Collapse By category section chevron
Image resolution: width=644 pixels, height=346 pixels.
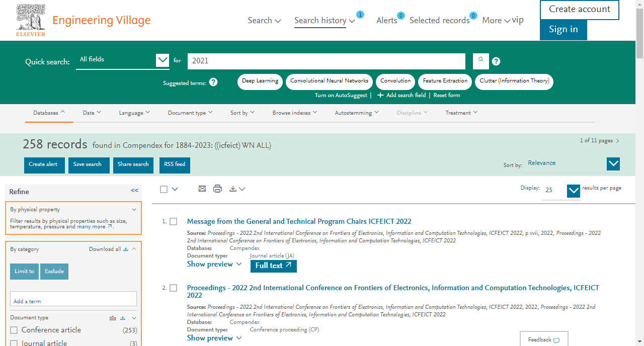(134, 249)
